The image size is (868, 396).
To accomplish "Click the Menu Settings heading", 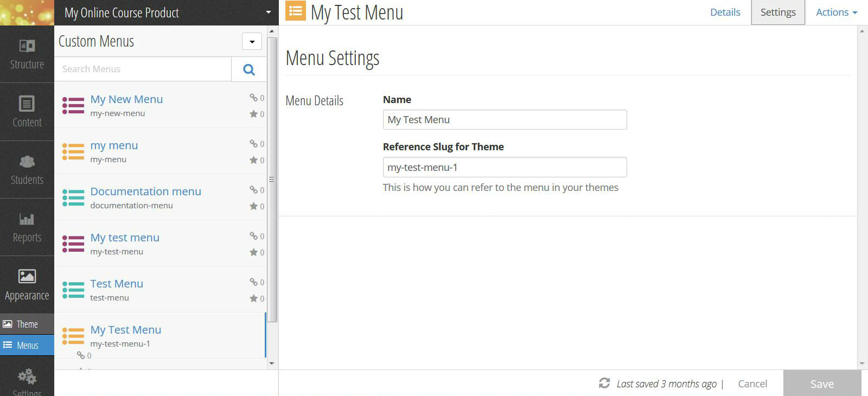I will tap(333, 58).
